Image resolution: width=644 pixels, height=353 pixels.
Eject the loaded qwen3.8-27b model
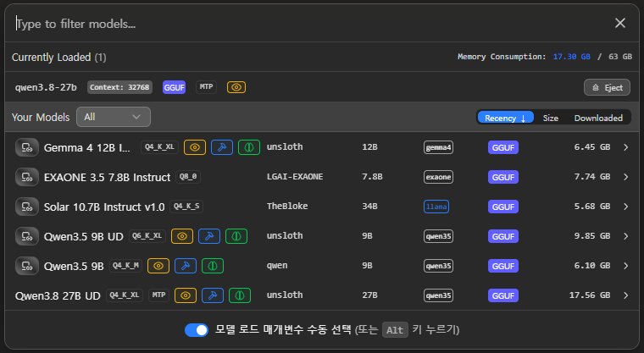tap(607, 87)
